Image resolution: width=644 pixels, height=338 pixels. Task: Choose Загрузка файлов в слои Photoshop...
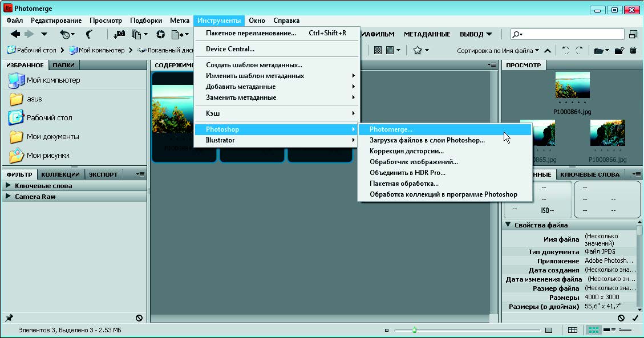point(445,140)
